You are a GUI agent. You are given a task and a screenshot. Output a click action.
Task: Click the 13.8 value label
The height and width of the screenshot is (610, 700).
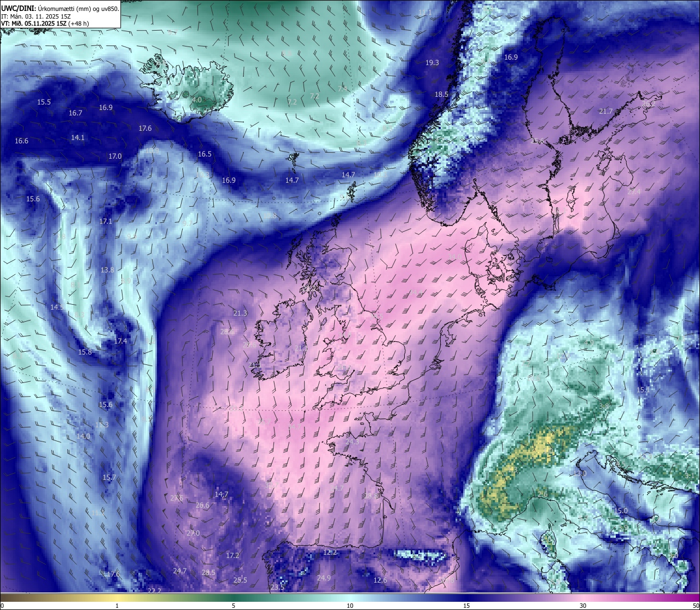[x=107, y=270]
